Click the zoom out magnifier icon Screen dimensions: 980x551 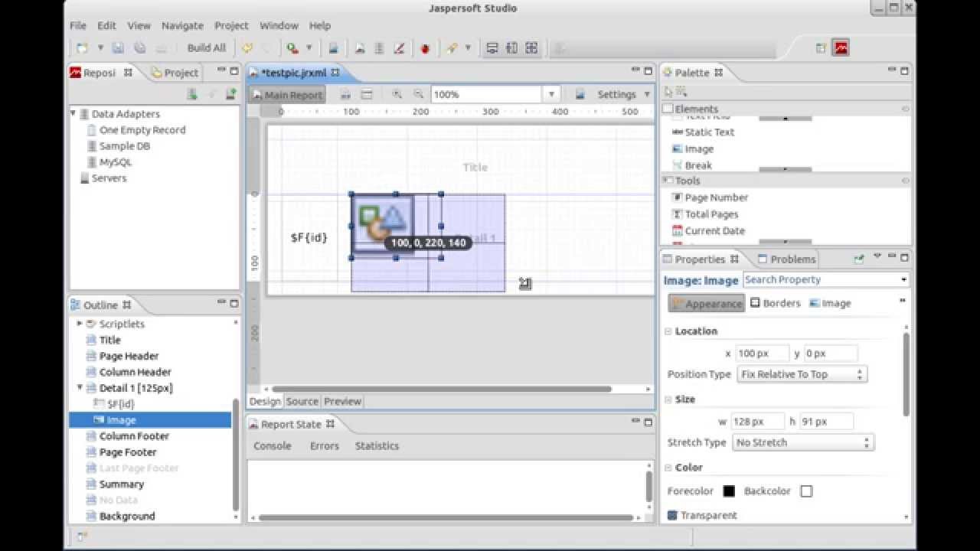tap(418, 94)
